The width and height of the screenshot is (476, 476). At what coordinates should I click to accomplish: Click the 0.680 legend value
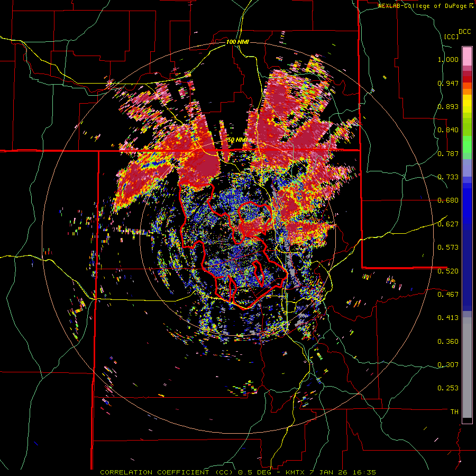click(x=448, y=200)
